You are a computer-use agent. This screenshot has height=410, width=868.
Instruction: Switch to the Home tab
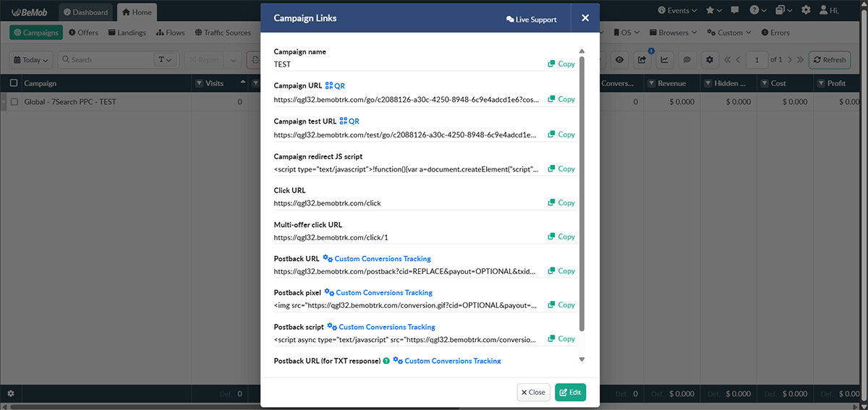pyautogui.click(x=136, y=12)
